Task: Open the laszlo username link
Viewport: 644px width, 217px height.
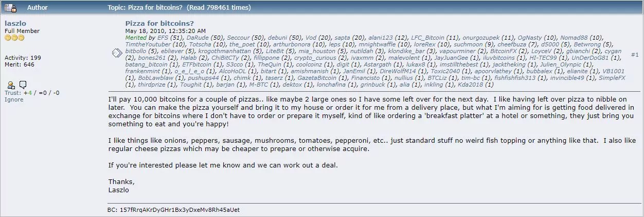Action: (x=14, y=23)
